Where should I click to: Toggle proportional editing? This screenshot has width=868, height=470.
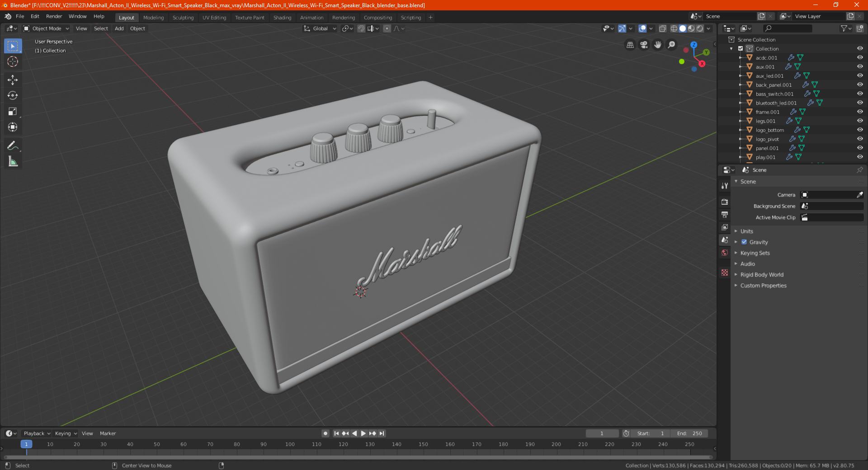387,28
